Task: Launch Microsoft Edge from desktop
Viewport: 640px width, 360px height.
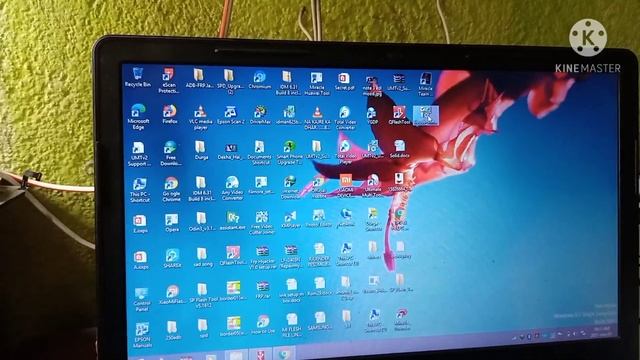Action: [138, 117]
